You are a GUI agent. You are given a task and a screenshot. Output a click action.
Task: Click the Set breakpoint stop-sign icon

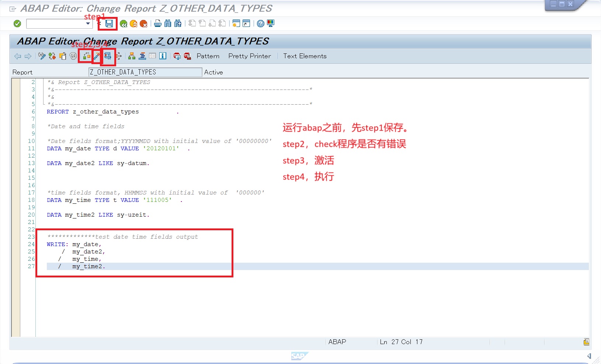pos(177,56)
